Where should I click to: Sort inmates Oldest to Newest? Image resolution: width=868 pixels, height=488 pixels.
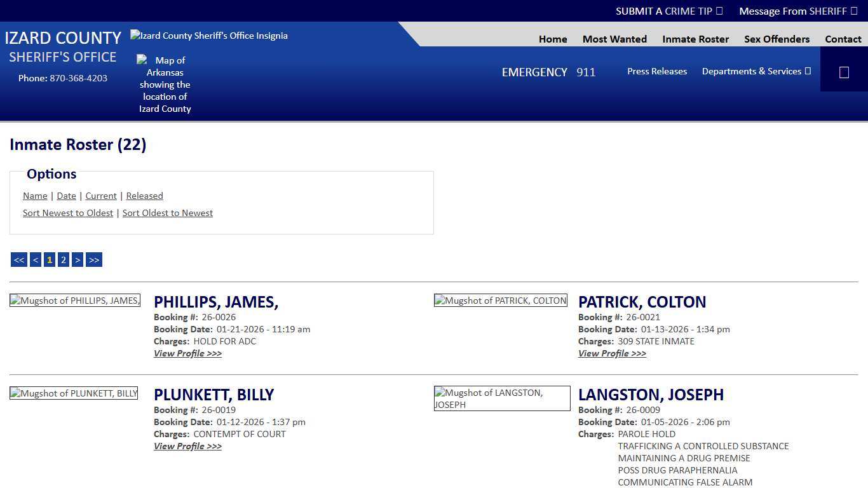coord(167,213)
